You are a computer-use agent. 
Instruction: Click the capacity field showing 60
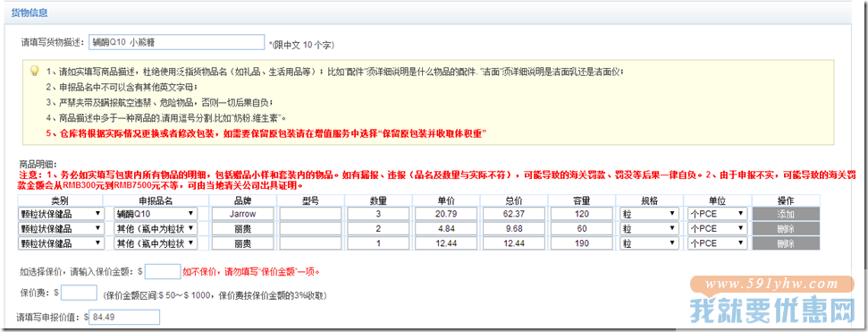pos(581,228)
